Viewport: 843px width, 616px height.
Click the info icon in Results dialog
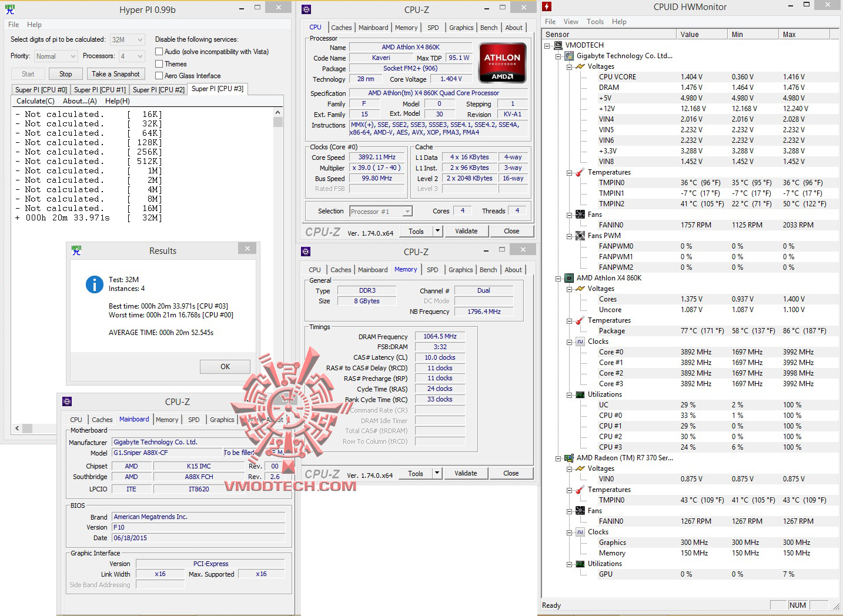tap(95, 284)
